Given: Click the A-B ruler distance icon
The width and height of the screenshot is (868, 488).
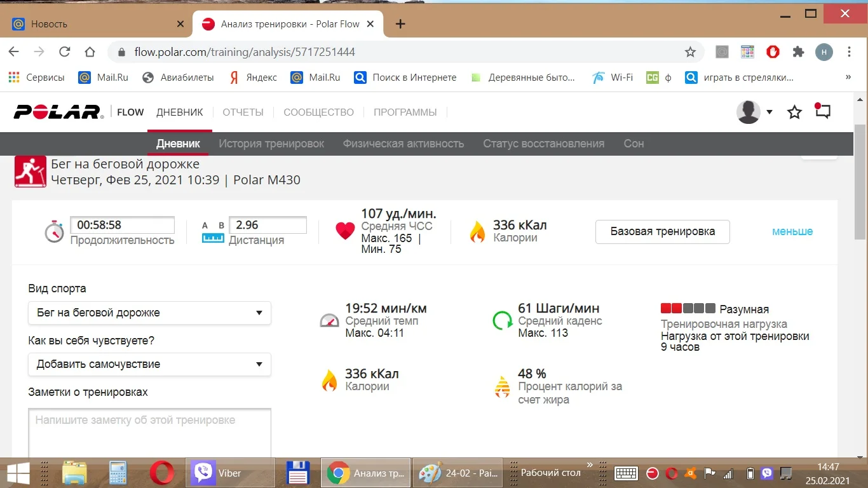Looking at the screenshot, I should [x=214, y=232].
